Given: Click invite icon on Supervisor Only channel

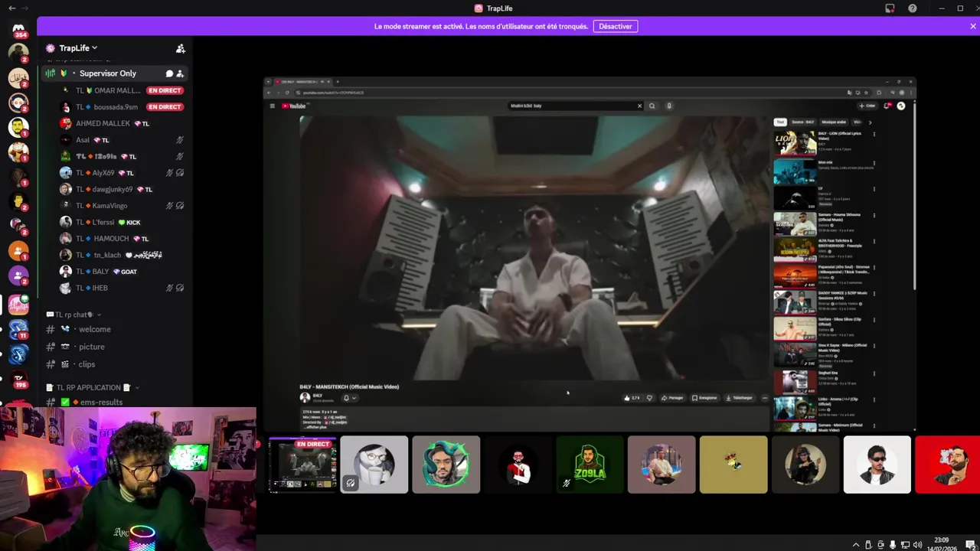Looking at the screenshot, I should click(x=180, y=73).
